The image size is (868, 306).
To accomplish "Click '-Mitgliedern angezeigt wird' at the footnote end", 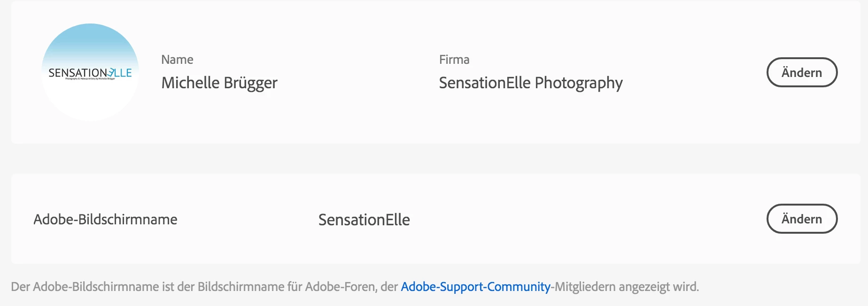I will [x=625, y=286].
